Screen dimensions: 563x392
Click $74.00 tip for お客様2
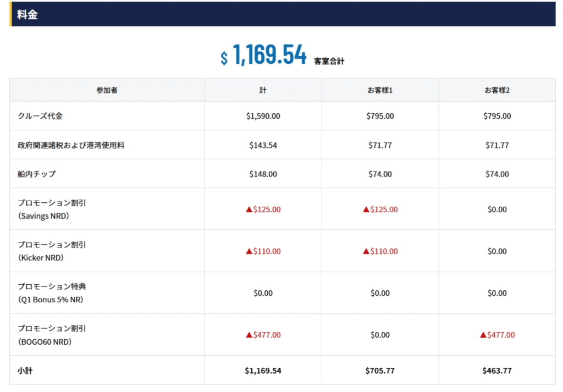(497, 174)
